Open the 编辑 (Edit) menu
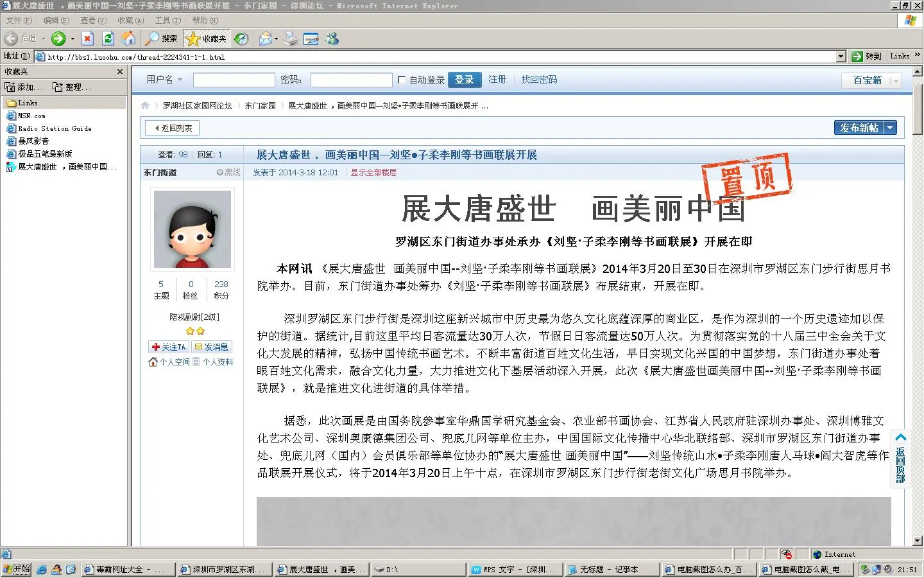 [x=56, y=21]
